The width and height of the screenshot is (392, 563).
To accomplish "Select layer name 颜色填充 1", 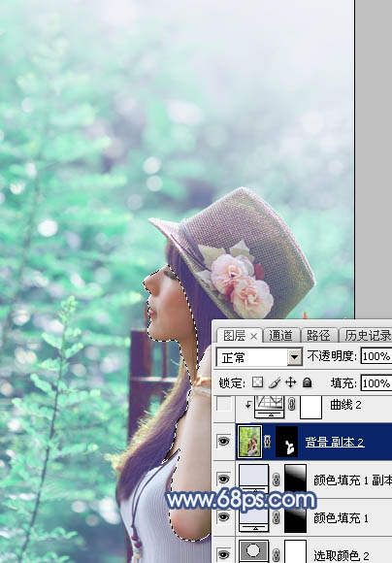I will (x=341, y=518).
